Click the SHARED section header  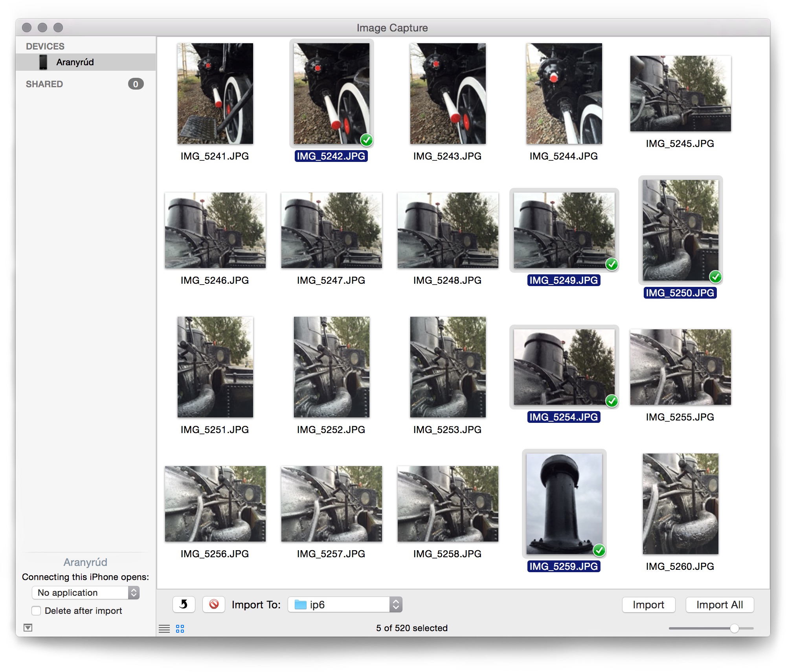(x=44, y=84)
